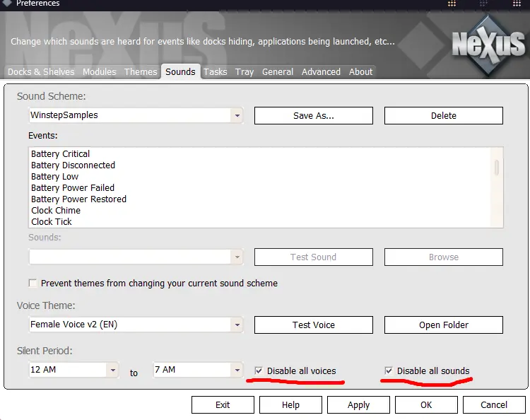Confirm with the OK button
This screenshot has width=530, height=420.
pyautogui.click(x=426, y=404)
